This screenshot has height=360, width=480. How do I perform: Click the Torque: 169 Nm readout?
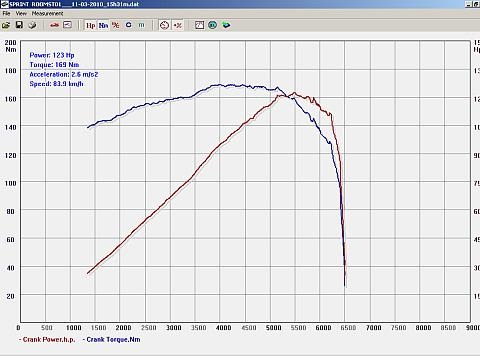pyautogui.click(x=54, y=65)
